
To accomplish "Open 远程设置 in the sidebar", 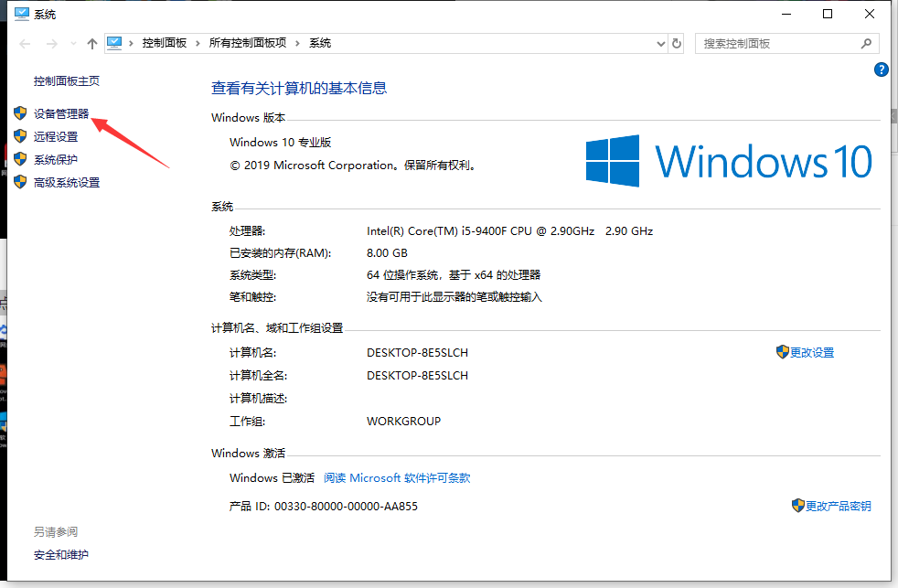I will point(56,135).
